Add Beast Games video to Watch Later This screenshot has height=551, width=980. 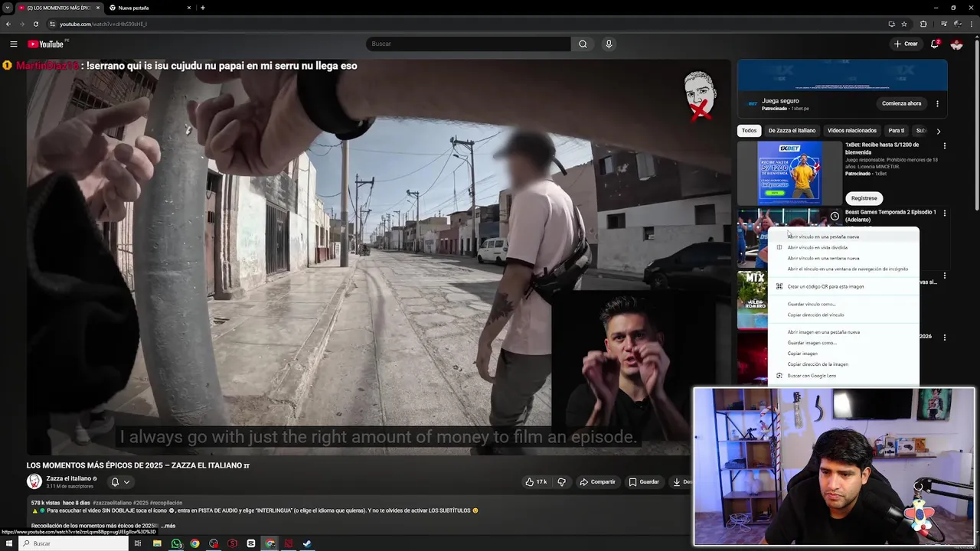835,216
